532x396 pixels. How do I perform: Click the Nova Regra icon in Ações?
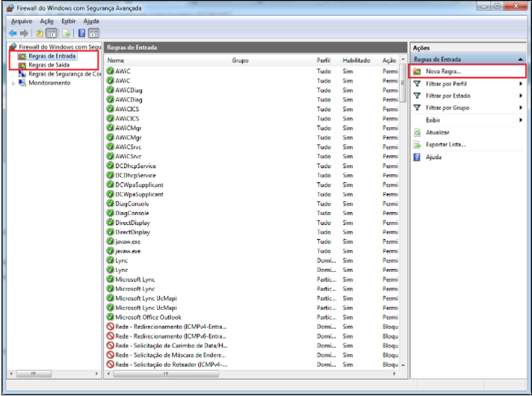(417, 72)
